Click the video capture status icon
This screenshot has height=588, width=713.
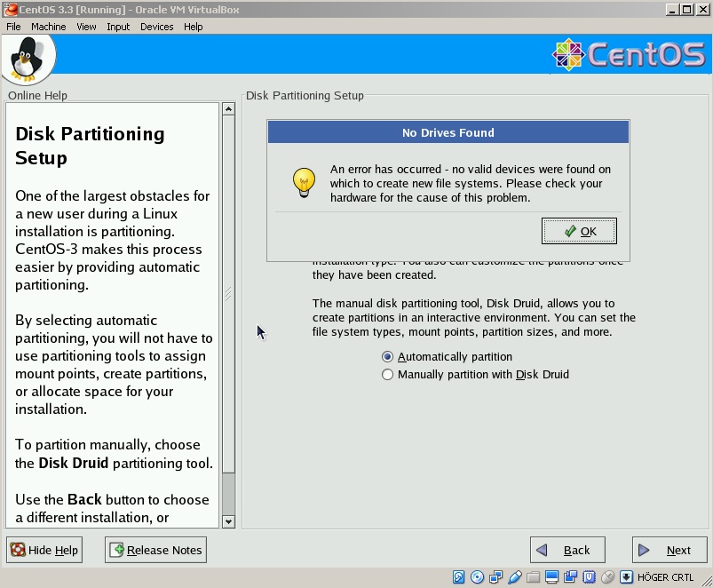(570, 577)
